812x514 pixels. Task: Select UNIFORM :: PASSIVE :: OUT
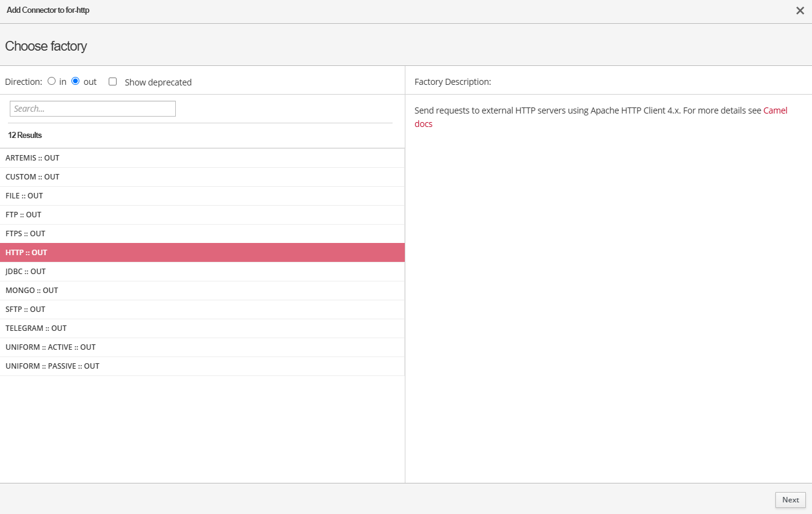(x=53, y=366)
